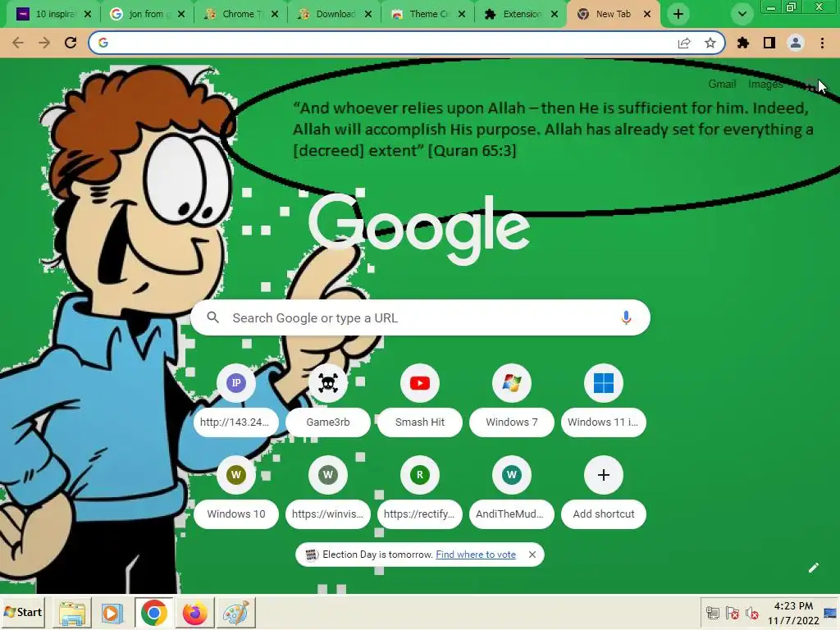Close the Extension tab

[x=555, y=14]
